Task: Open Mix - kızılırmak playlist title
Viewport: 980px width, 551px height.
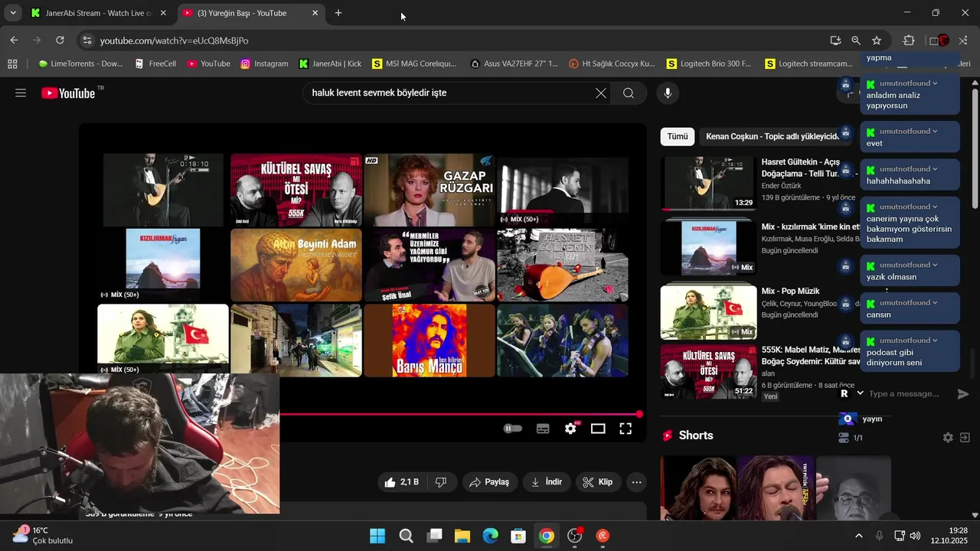Action: (x=811, y=227)
